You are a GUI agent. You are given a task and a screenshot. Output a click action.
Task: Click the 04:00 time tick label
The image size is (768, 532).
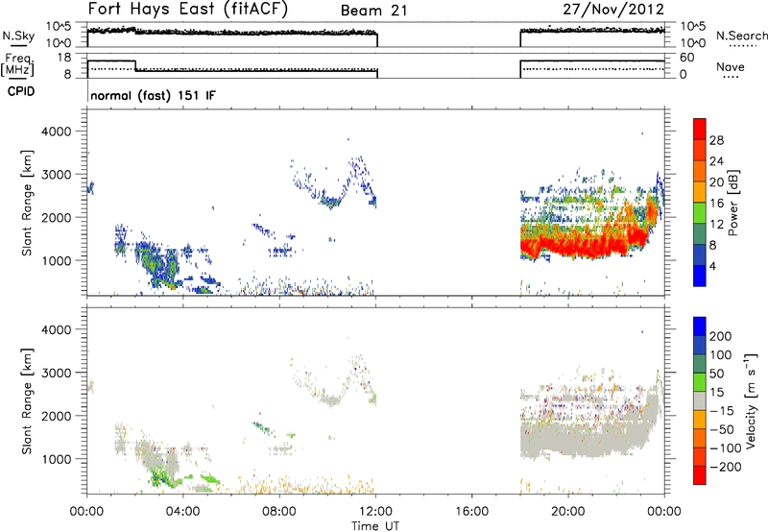pyautogui.click(x=182, y=512)
